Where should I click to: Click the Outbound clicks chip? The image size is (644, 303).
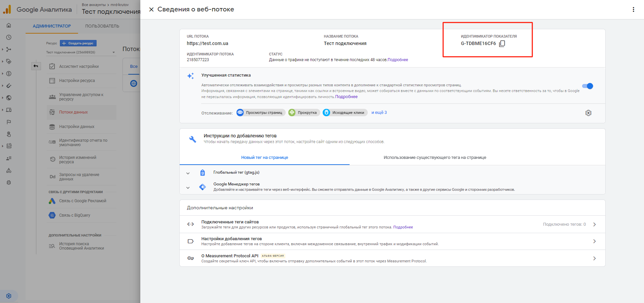(345, 113)
